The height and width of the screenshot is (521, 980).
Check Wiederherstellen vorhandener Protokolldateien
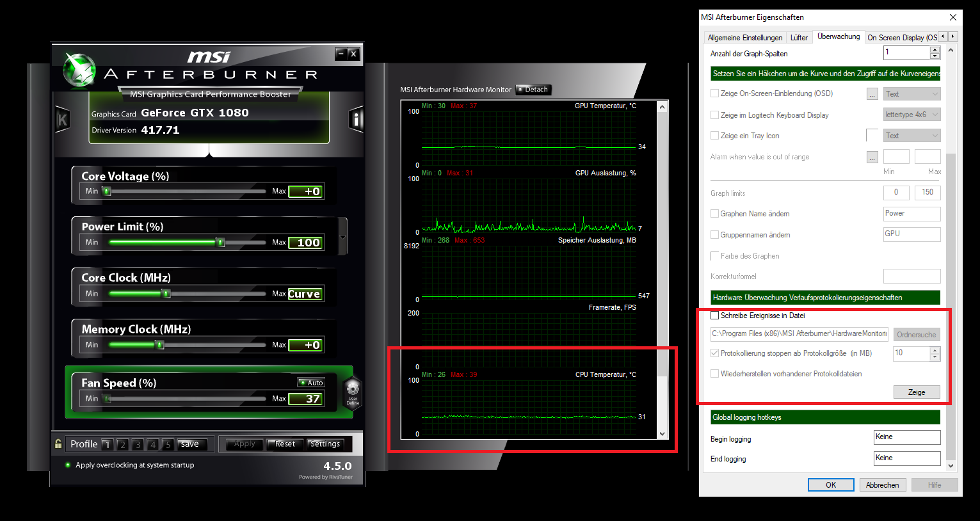[x=714, y=374]
